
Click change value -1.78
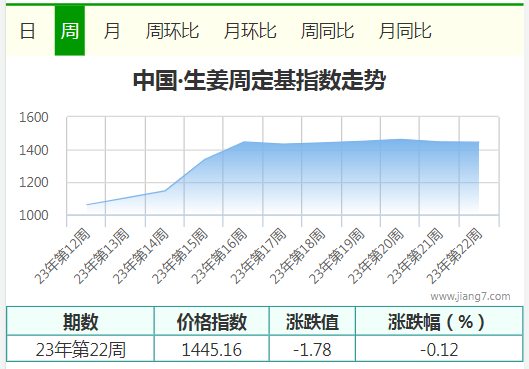[312, 350]
